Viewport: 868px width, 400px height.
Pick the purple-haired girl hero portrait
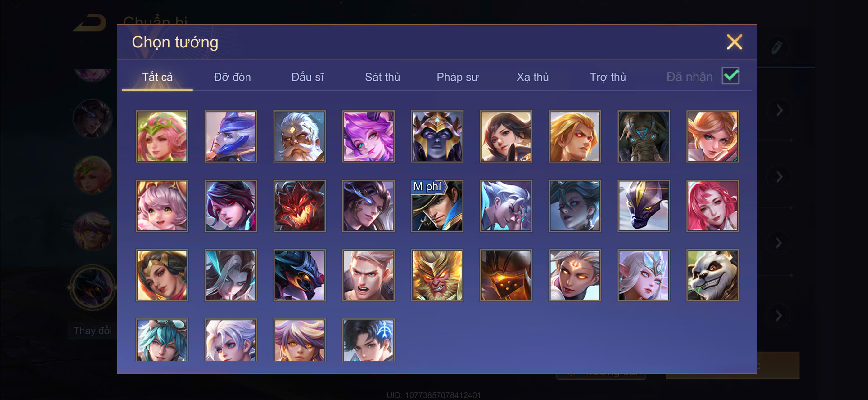pyautogui.click(x=368, y=136)
